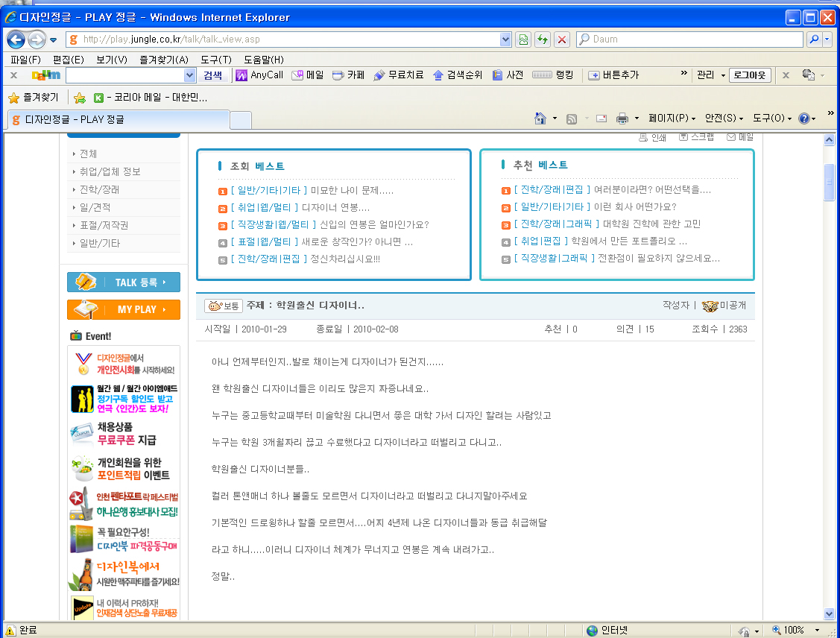840x638 pixels.
Task: Click the Print icon in command bar
Action: (622, 119)
